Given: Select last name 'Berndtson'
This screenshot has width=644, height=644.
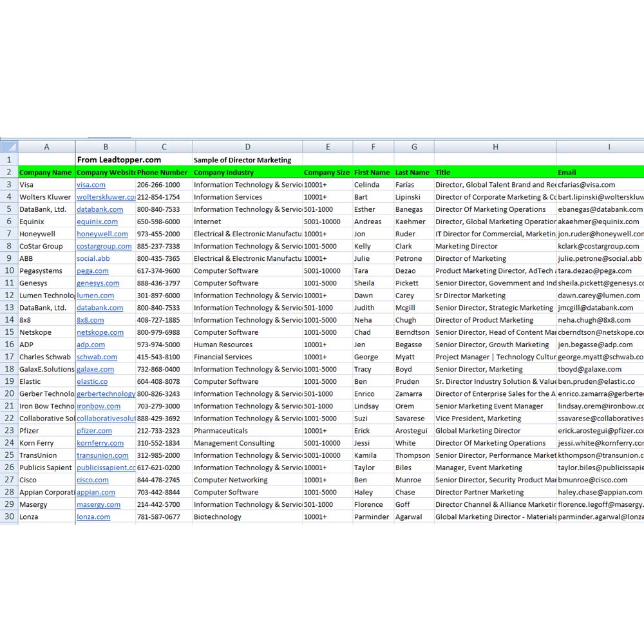Looking at the screenshot, I should [x=414, y=332].
